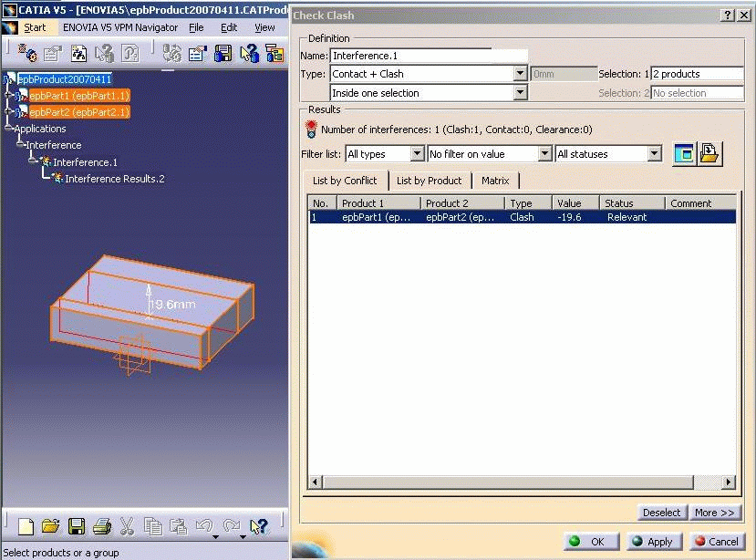Screen dimensions: 756x560
Task: Click the Print icon
Action: 102,526
